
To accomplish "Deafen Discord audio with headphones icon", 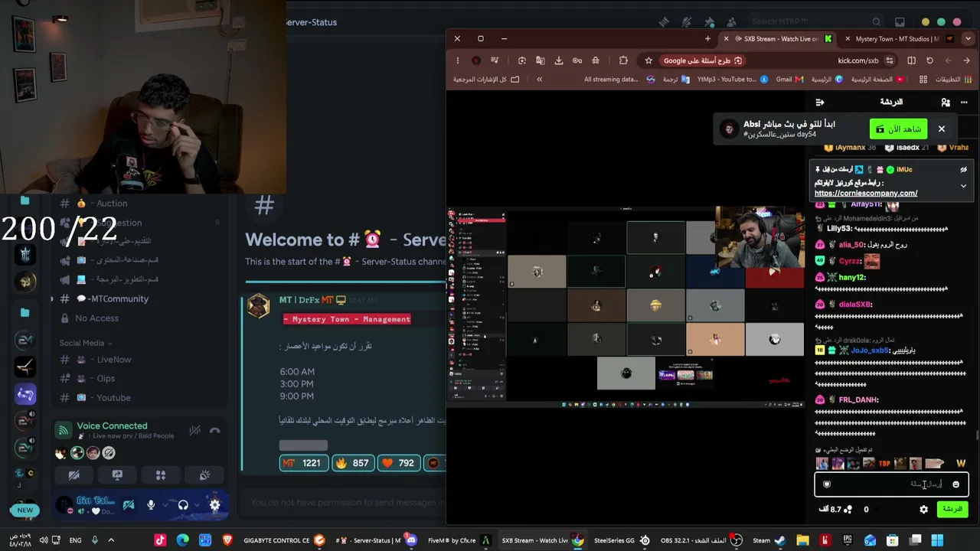I will coord(183,505).
